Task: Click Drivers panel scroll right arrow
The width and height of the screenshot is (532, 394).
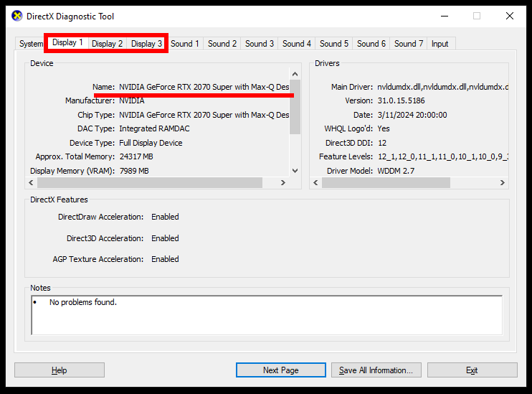Action: [503, 183]
